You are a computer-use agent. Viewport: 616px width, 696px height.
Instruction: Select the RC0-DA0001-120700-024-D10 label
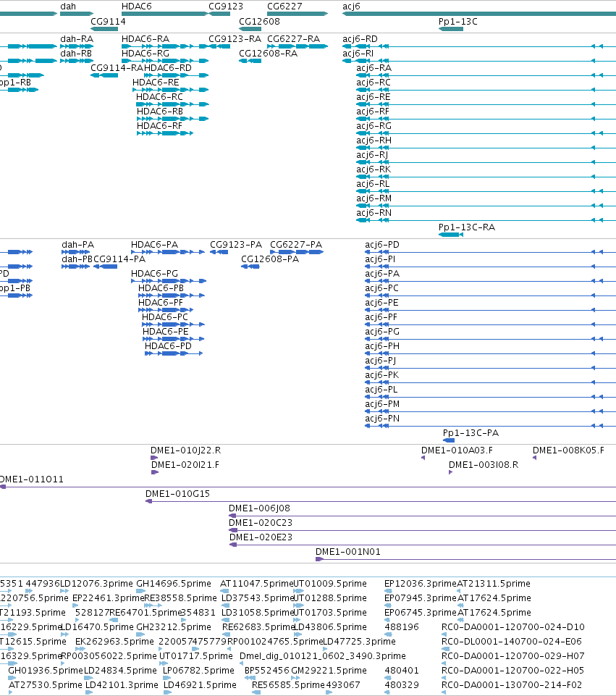pos(513,626)
